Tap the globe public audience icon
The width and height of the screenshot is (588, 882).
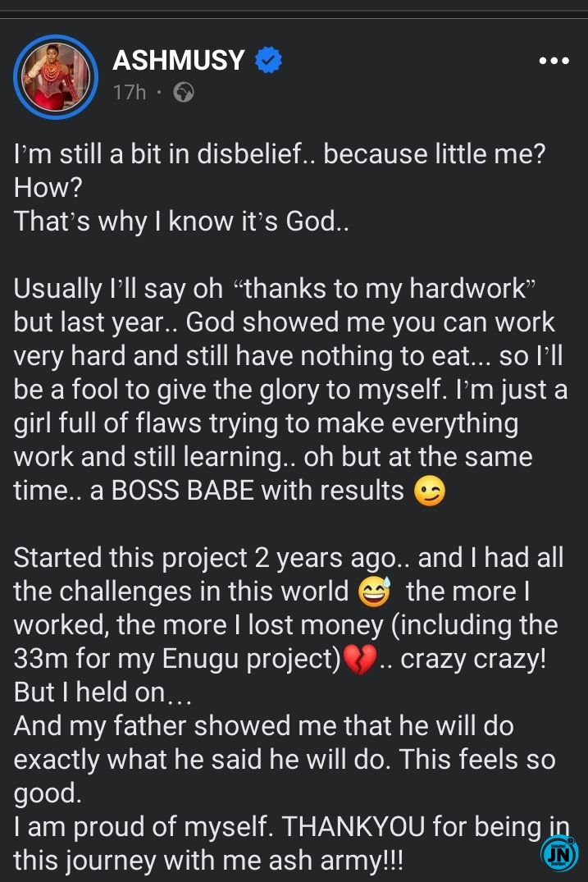[x=183, y=92]
